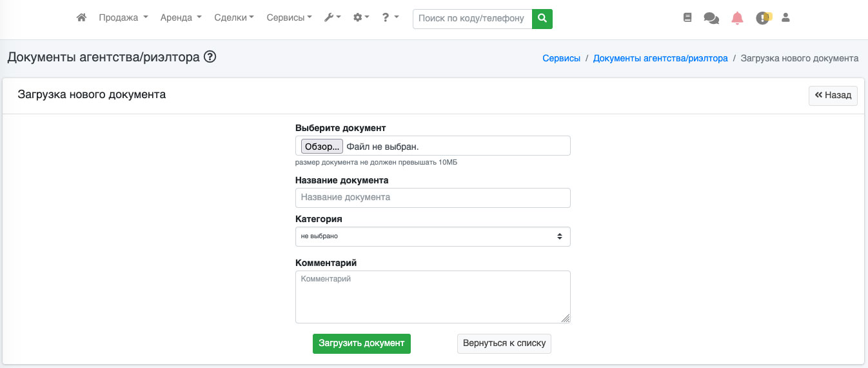Open the Аренда menu
Screen dimensions: 868x368
pyautogui.click(x=181, y=18)
